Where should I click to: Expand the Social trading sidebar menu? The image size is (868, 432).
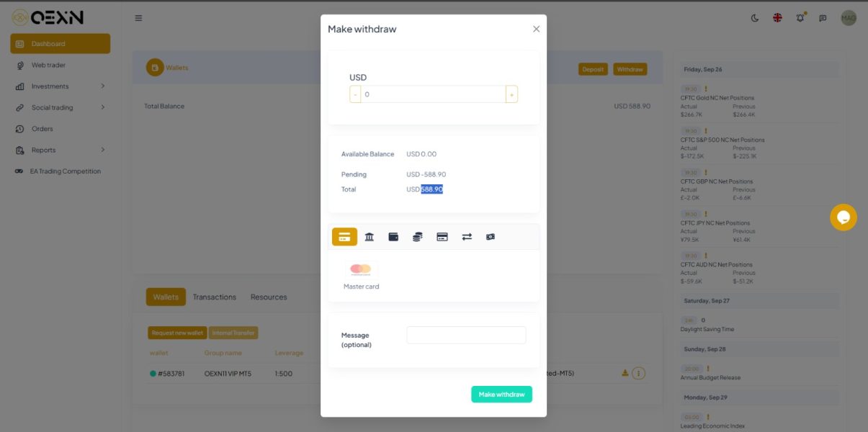pos(61,107)
